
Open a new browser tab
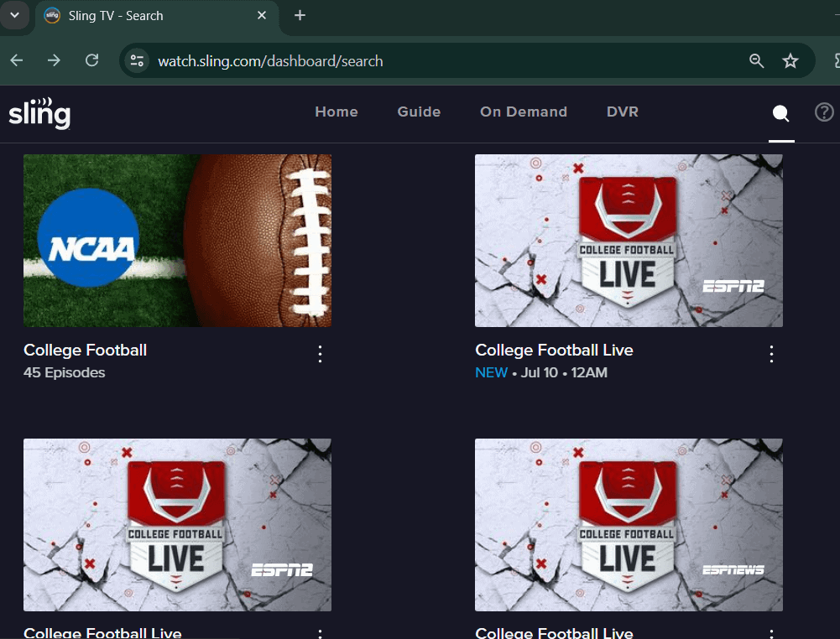point(300,16)
